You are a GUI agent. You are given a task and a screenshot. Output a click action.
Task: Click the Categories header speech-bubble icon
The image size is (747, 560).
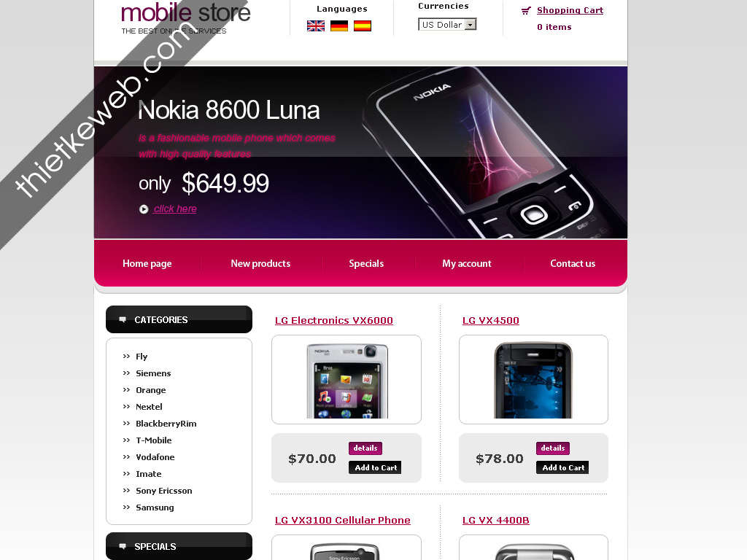pos(123,319)
